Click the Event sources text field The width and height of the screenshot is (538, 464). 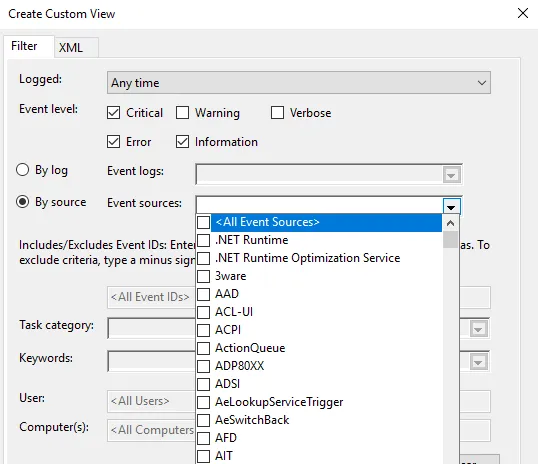[319, 206]
